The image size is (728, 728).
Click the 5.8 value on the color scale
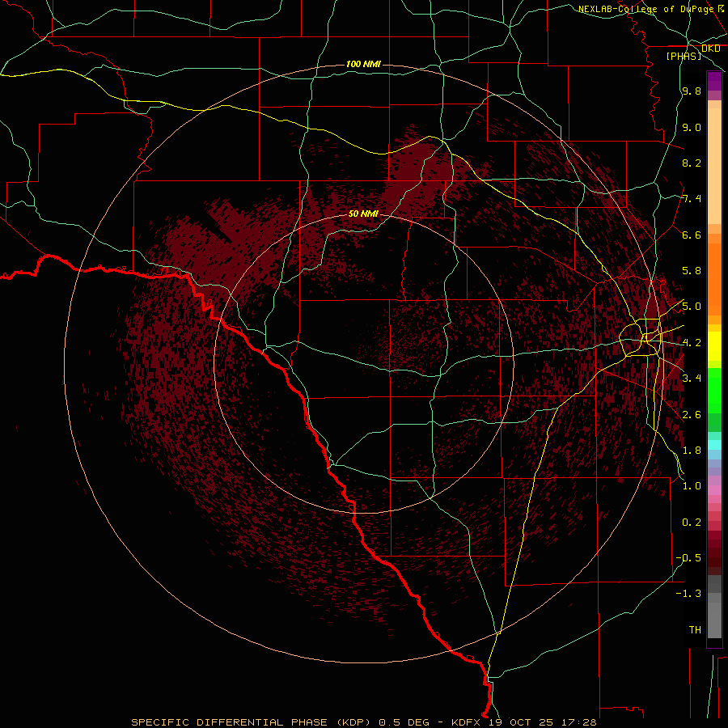(x=692, y=271)
